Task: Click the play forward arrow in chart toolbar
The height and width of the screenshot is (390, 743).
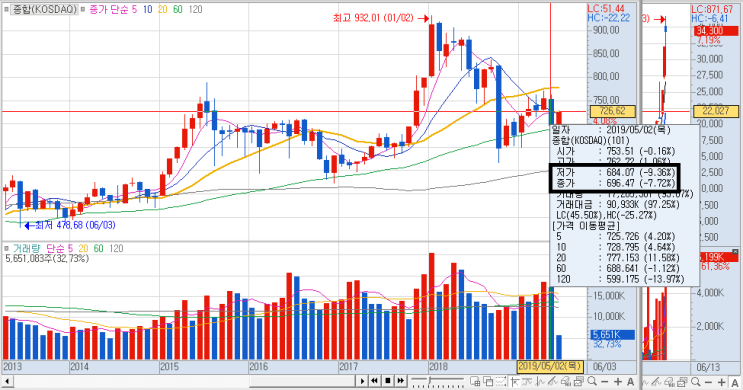Action: pos(362,381)
